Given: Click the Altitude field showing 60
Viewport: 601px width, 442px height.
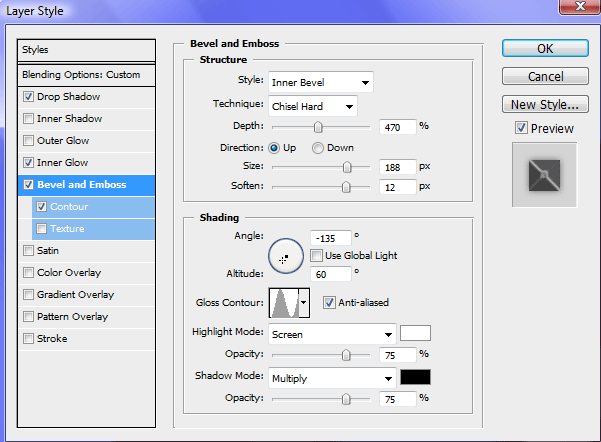Looking at the screenshot, I should click(x=330, y=274).
